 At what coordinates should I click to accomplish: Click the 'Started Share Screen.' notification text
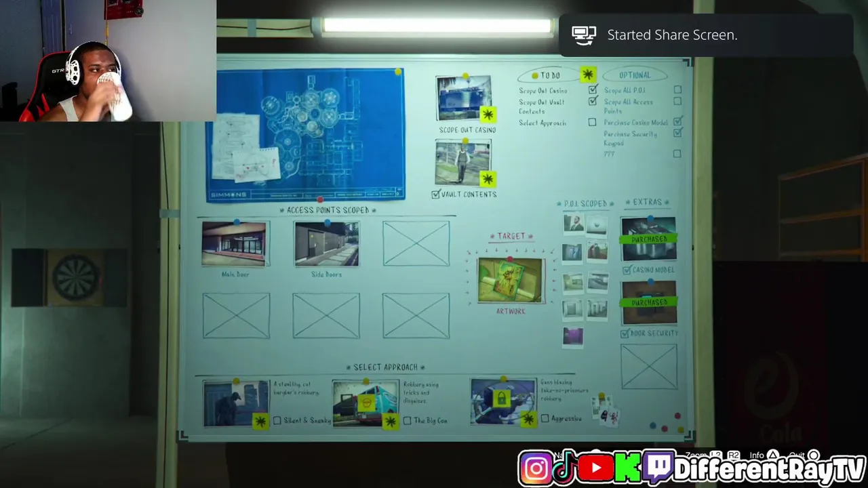click(x=672, y=35)
